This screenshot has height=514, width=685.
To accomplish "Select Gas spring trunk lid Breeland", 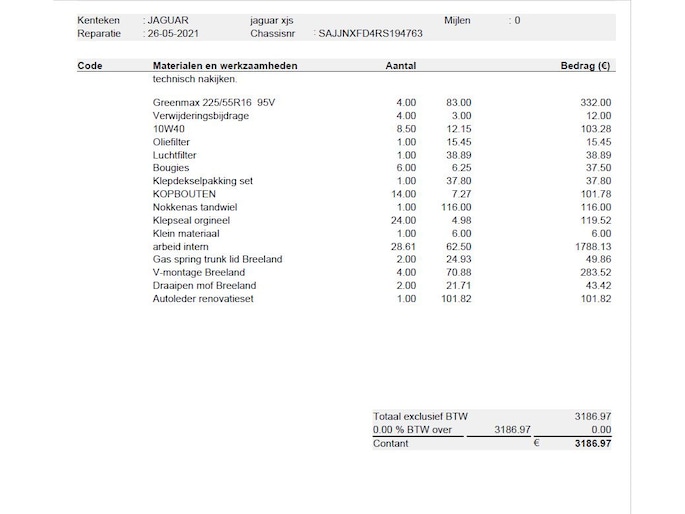I will pyautogui.click(x=218, y=259).
